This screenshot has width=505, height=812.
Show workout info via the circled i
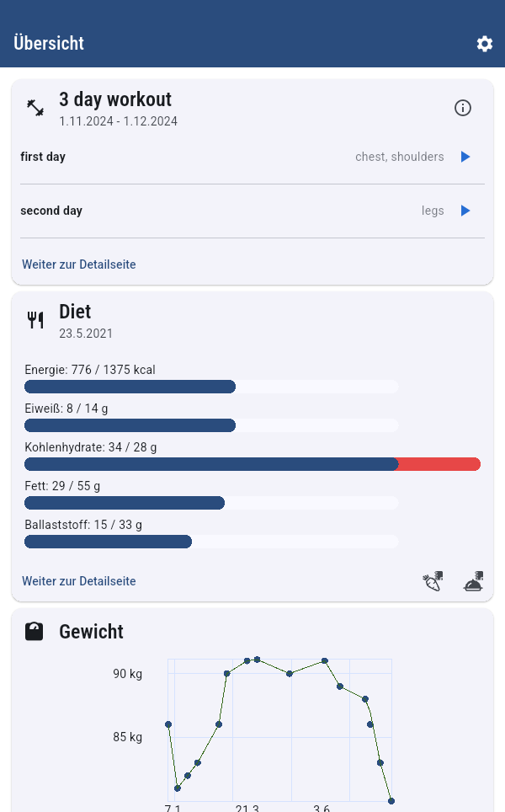[463, 108]
